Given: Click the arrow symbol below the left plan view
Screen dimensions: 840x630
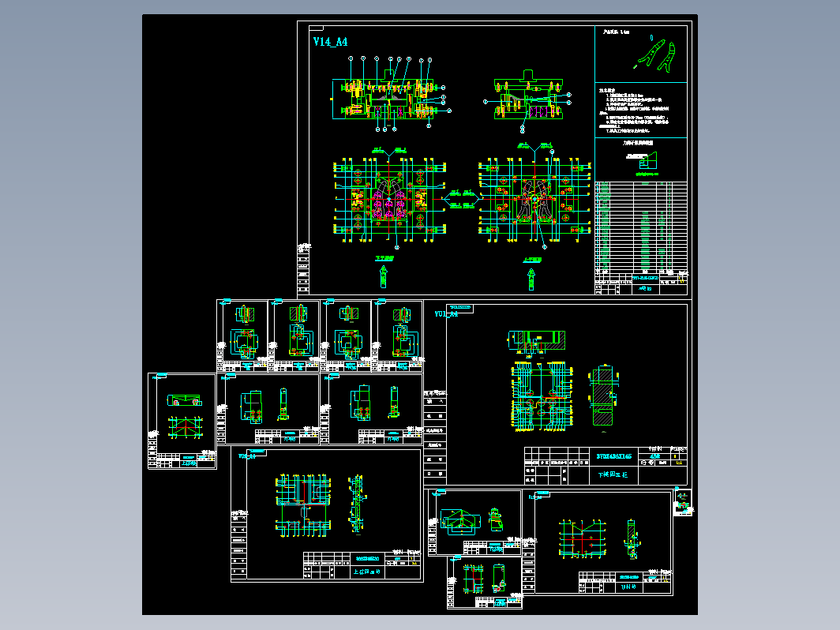Looking at the screenshot, I should (x=383, y=277).
